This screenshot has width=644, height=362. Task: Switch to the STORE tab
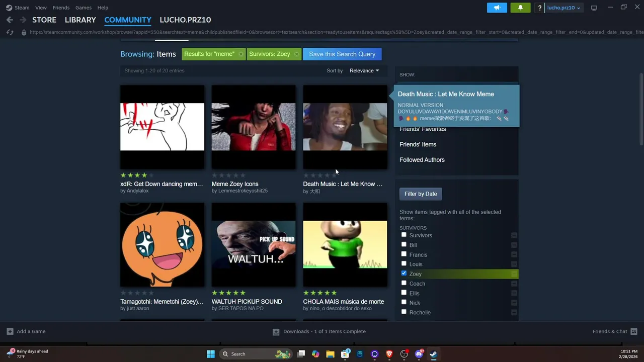[44, 20]
